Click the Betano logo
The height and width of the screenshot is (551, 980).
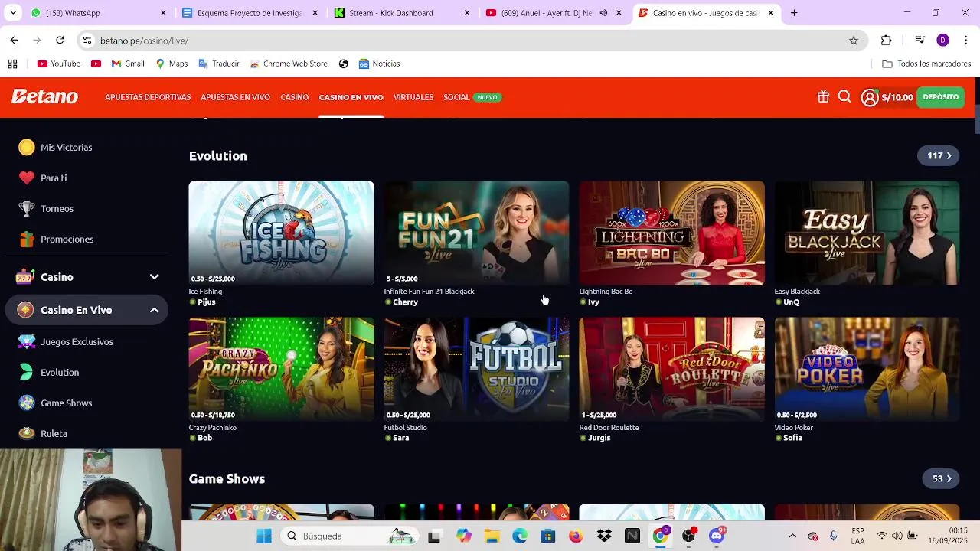(x=44, y=96)
